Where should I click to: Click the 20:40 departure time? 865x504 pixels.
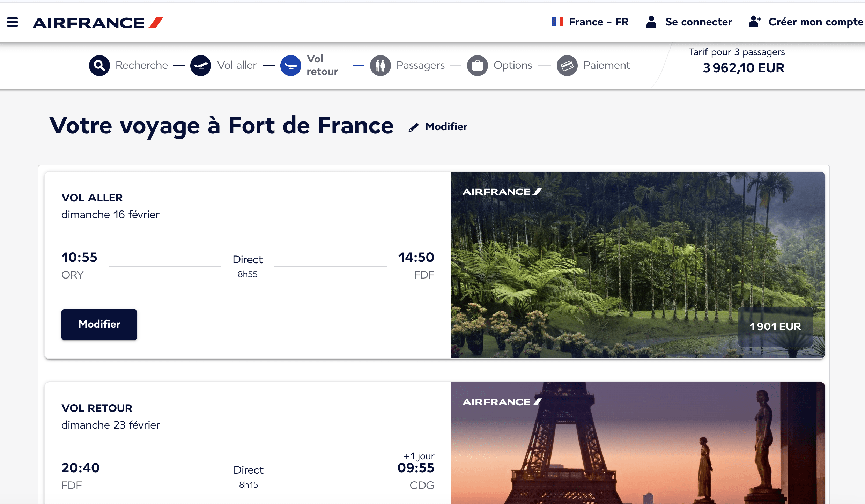pos(81,468)
